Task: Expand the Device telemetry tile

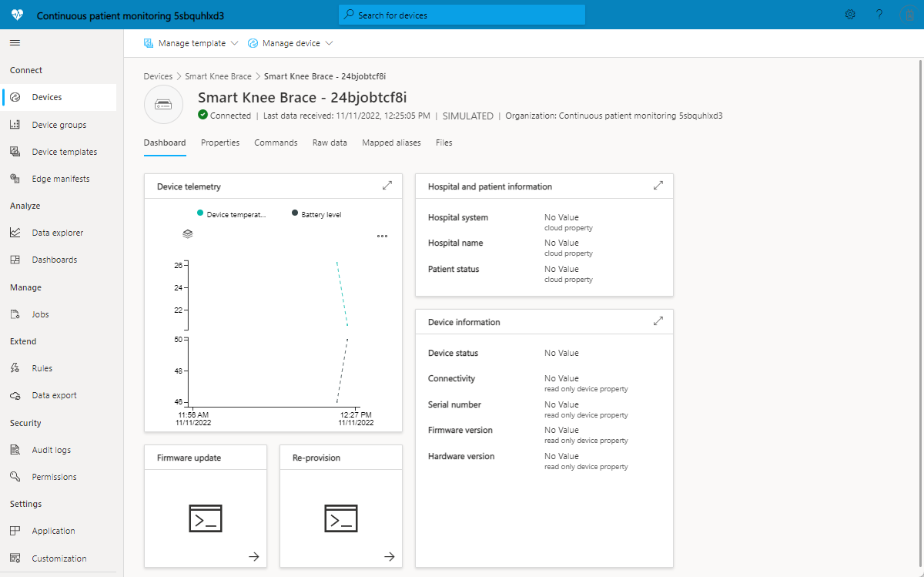Action: coord(387,186)
